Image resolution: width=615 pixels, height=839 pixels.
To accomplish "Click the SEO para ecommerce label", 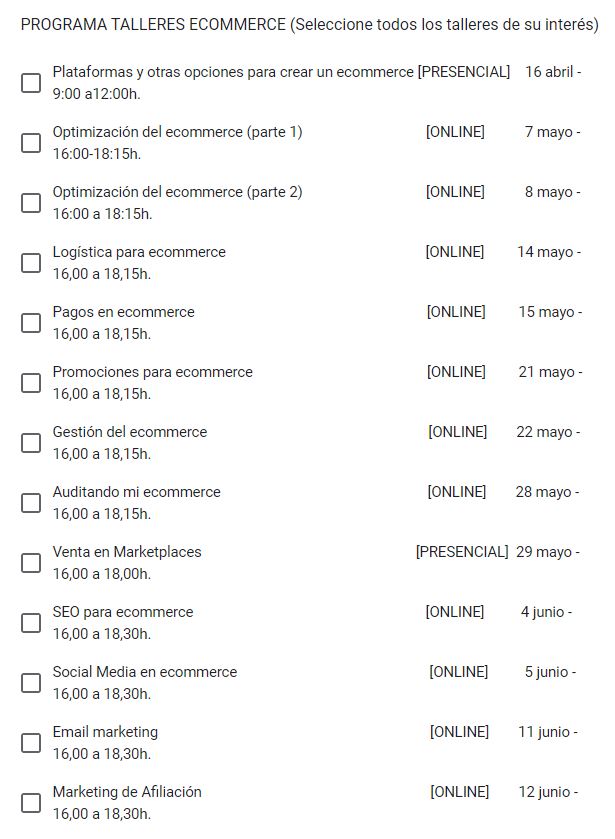I will (x=123, y=612).
